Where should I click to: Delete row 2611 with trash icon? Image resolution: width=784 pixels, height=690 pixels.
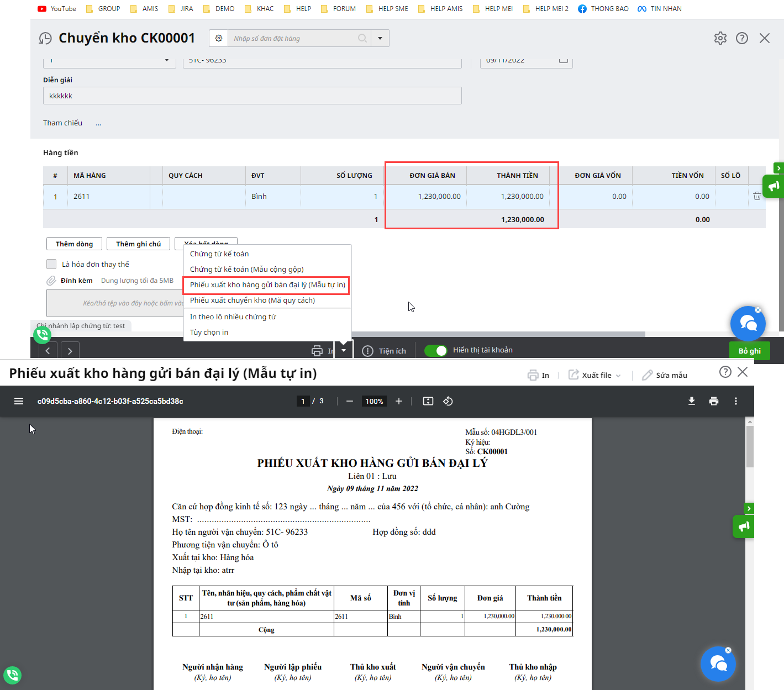tap(757, 196)
